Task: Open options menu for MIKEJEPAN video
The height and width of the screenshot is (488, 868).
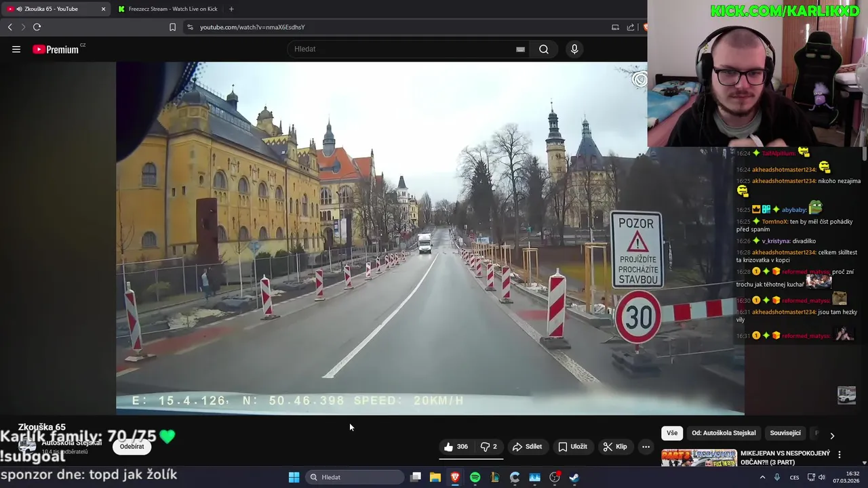Action: [840, 455]
